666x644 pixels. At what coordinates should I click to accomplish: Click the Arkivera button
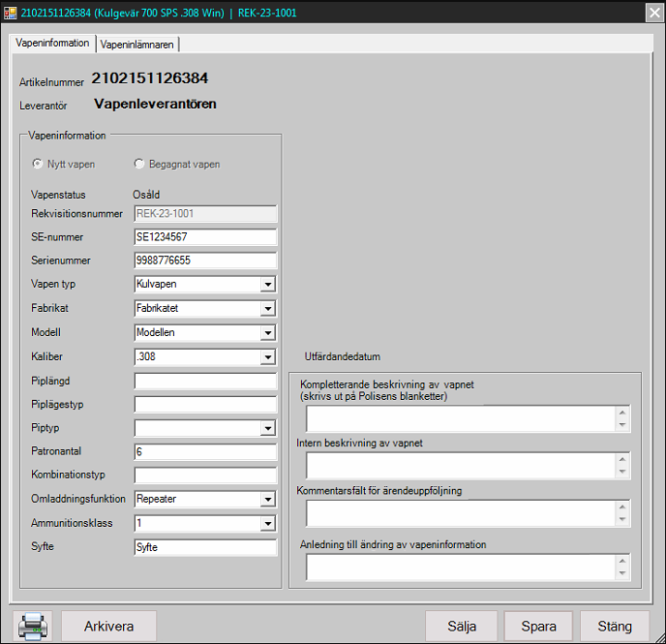(107, 626)
